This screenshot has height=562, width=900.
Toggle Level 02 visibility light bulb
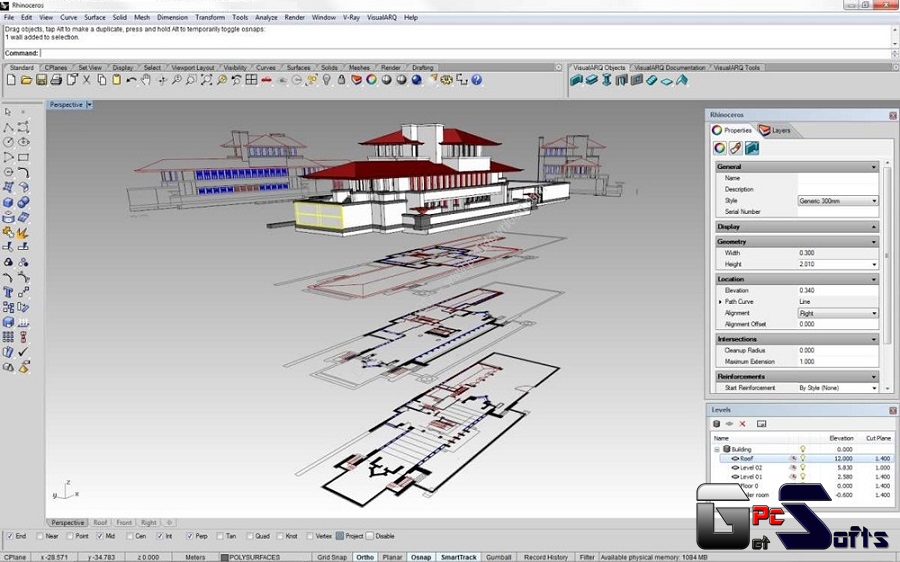click(802, 468)
